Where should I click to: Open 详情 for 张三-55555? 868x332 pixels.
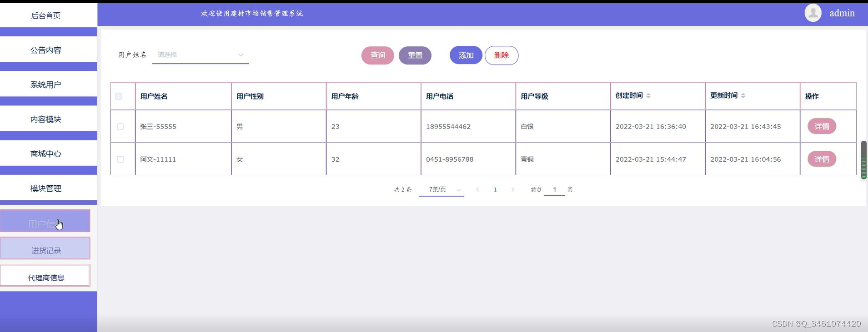[x=822, y=126]
